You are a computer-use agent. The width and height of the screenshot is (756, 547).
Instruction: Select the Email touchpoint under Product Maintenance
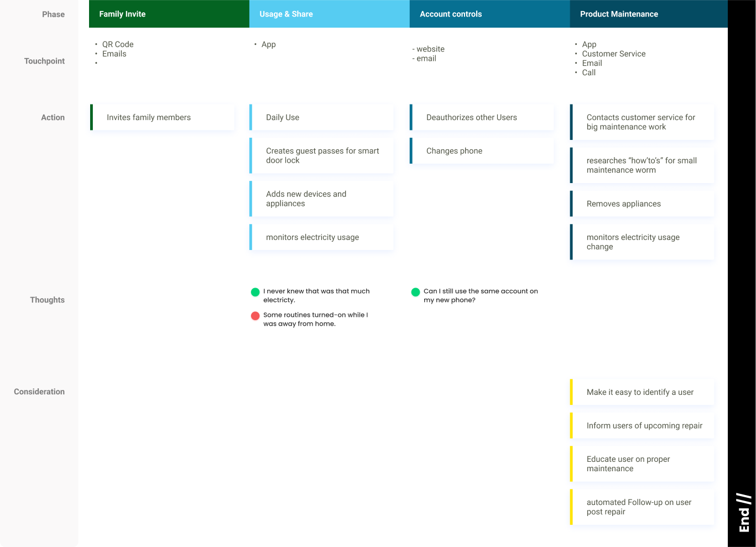592,63
